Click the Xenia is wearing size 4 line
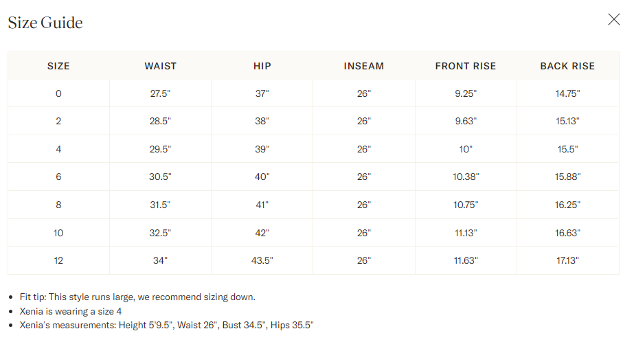This screenshot has width=623, height=364. click(71, 311)
